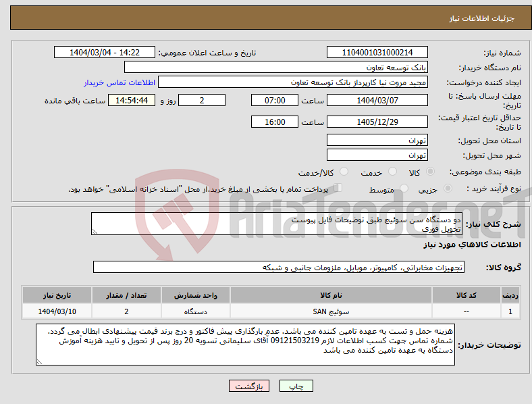Select the خدمت radio button
Screen dimensions: 532x404
click(392, 172)
